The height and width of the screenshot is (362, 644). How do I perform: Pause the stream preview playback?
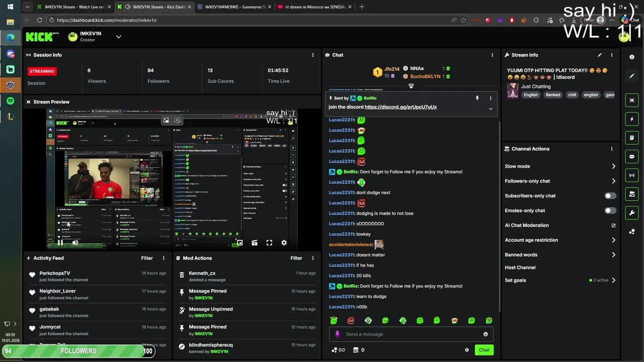pos(60,243)
